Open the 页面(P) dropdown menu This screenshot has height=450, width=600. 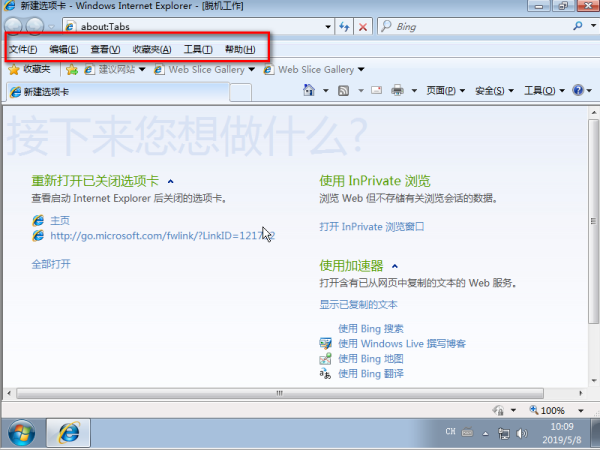(x=446, y=91)
